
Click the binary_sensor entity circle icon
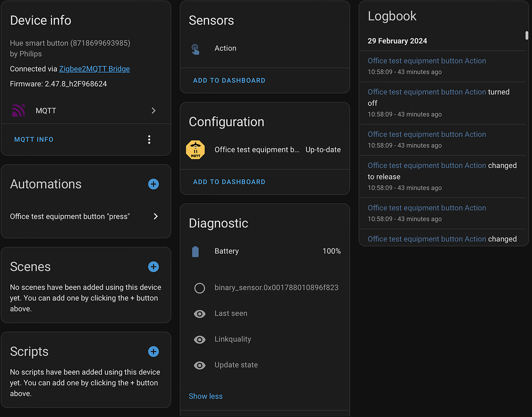point(200,288)
